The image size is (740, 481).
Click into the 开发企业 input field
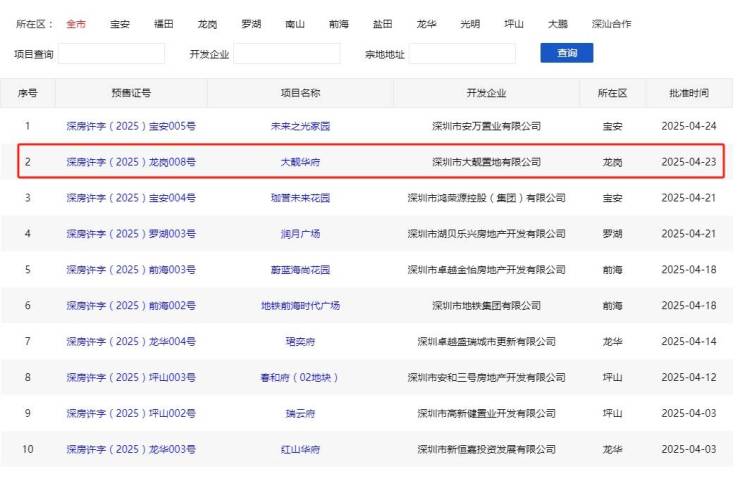(x=287, y=54)
